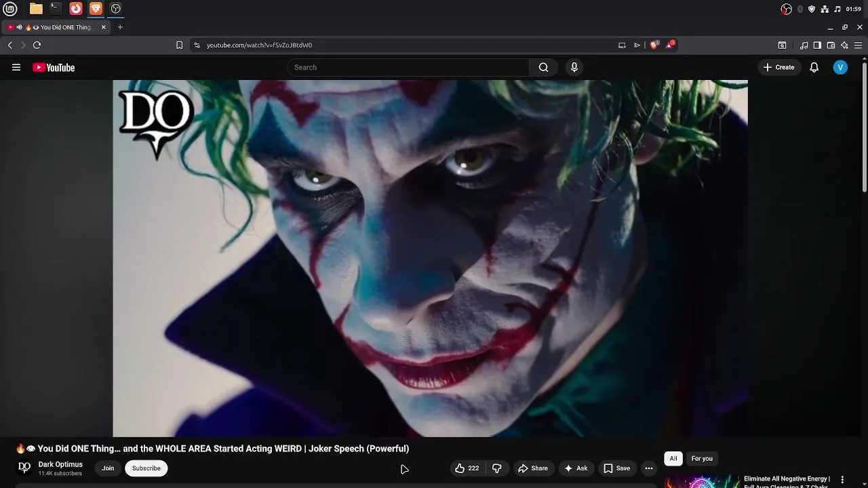Open the browser tab search button
The width and height of the screenshot is (868, 488).
point(782,45)
